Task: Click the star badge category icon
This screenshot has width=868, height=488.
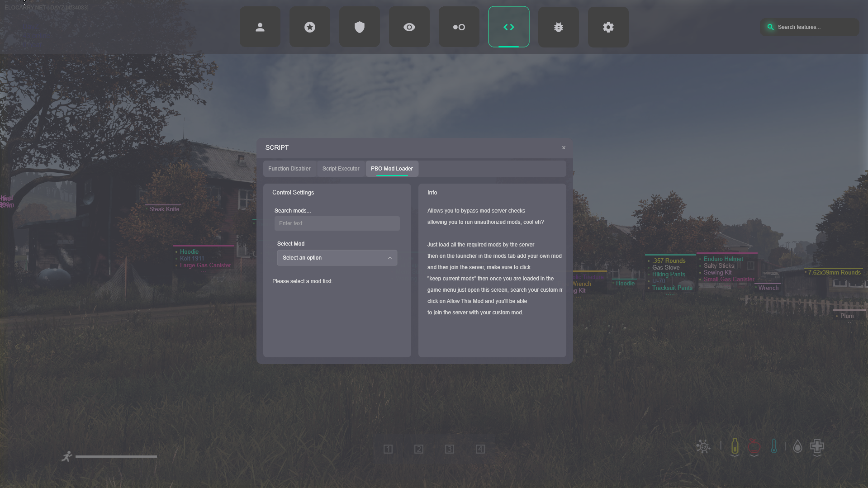Action: click(x=309, y=27)
